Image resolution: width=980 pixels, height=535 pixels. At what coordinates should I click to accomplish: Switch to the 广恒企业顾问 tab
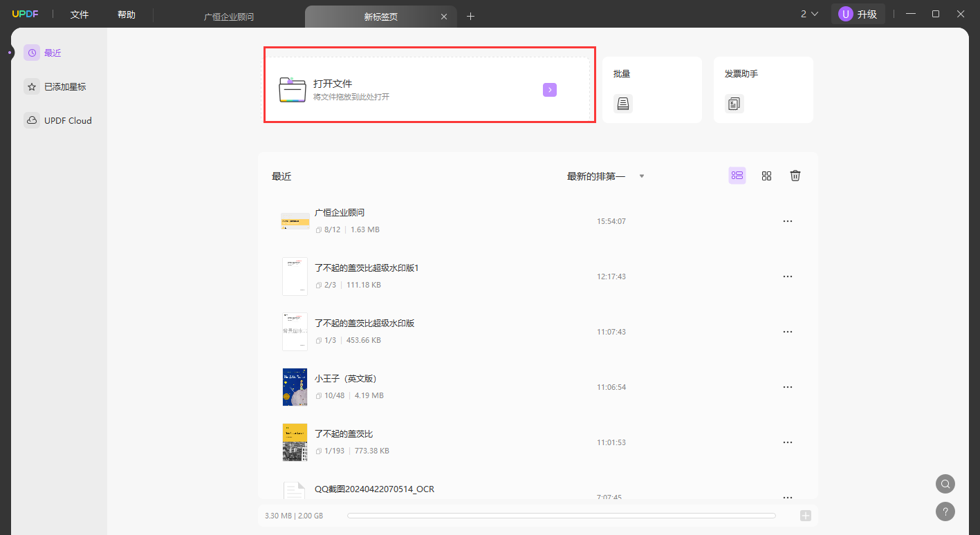tap(229, 17)
